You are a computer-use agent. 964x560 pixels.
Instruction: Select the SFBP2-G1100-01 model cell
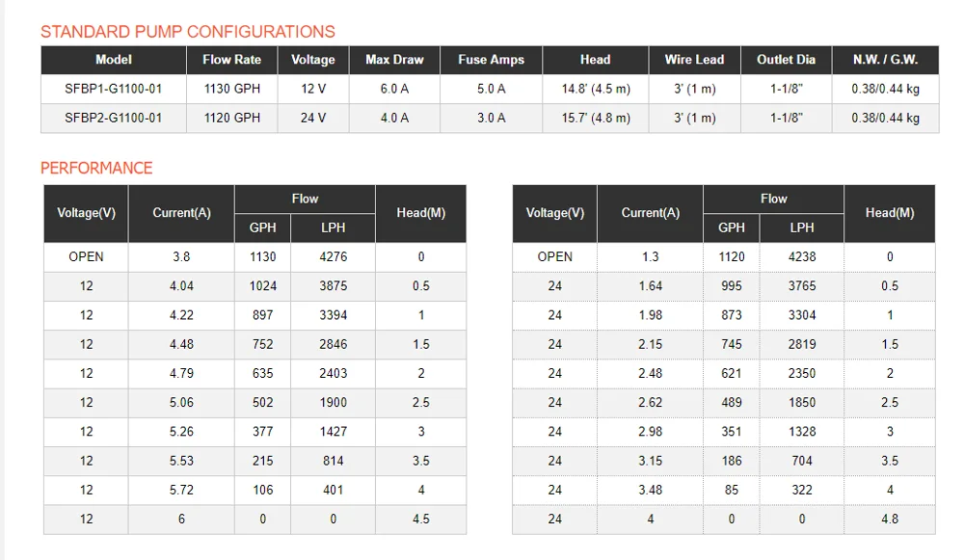point(113,118)
